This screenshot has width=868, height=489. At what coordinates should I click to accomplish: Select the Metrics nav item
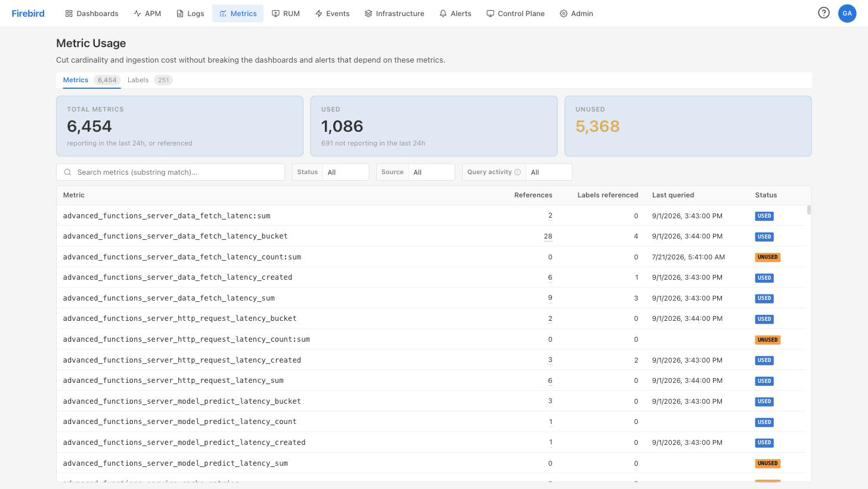pyautogui.click(x=238, y=13)
